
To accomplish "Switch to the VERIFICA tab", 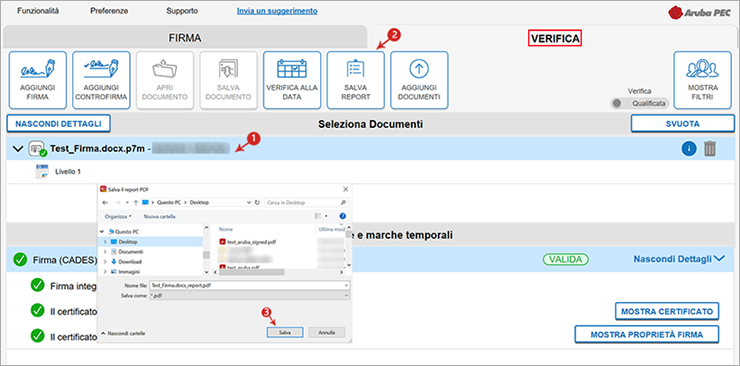I will [x=555, y=39].
